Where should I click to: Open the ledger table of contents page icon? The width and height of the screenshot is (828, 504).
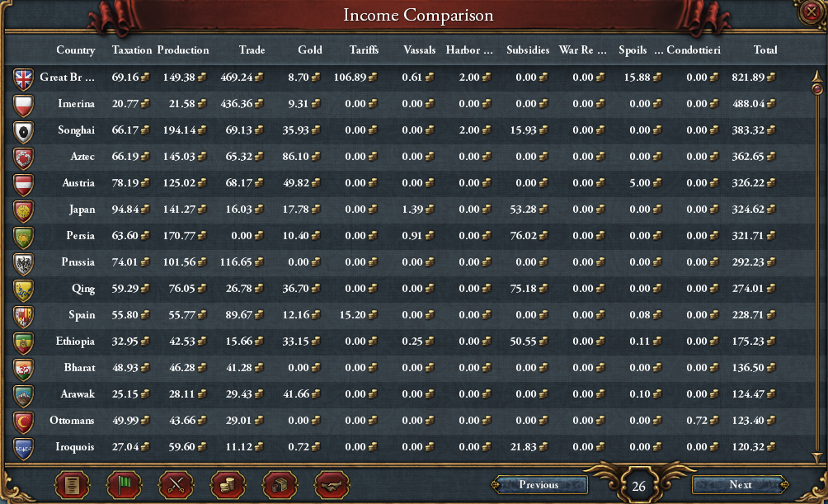pyautogui.click(x=71, y=484)
